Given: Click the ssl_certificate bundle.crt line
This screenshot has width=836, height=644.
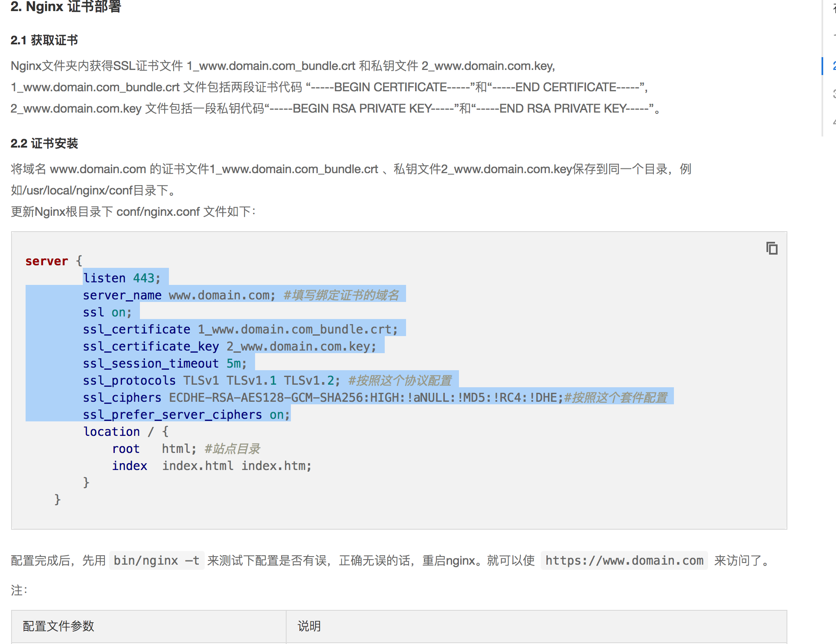Looking at the screenshot, I should click(241, 329).
